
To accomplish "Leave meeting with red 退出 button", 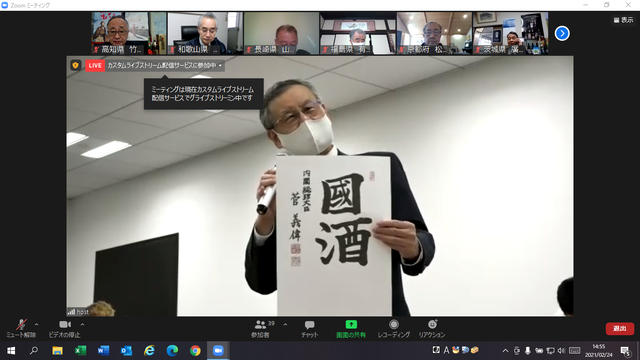I will [620, 329].
